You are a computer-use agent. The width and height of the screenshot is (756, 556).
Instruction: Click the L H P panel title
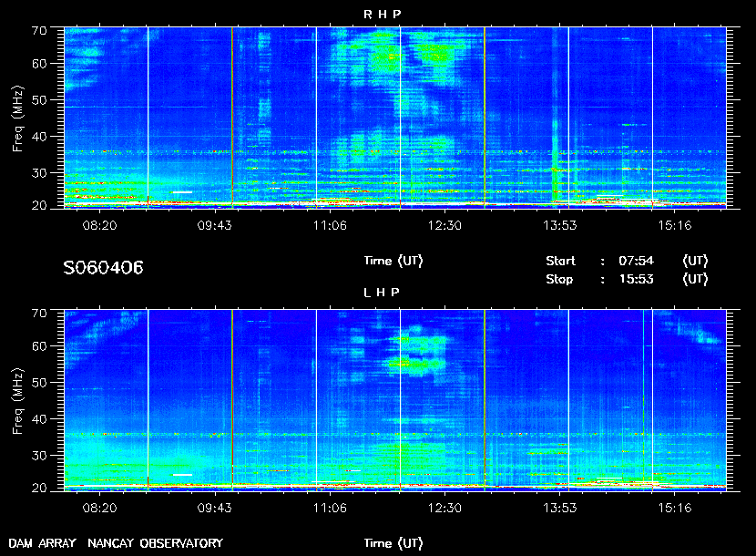tap(382, 293)
